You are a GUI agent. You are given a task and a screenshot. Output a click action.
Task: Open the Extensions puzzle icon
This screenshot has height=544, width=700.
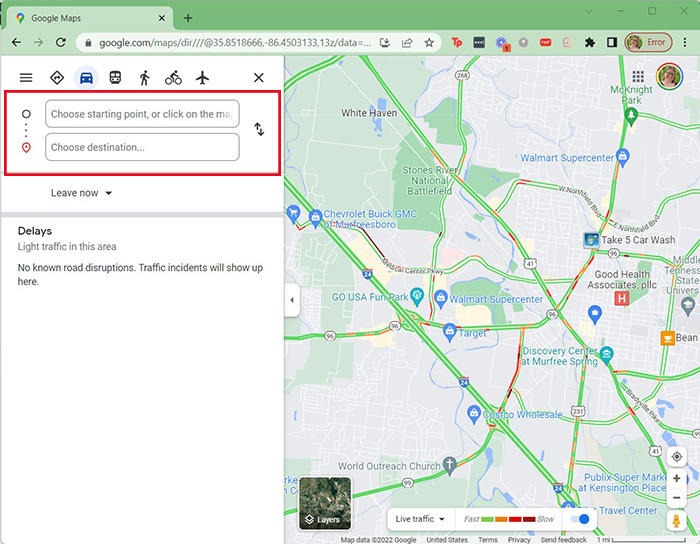click(x=590, y=42)
